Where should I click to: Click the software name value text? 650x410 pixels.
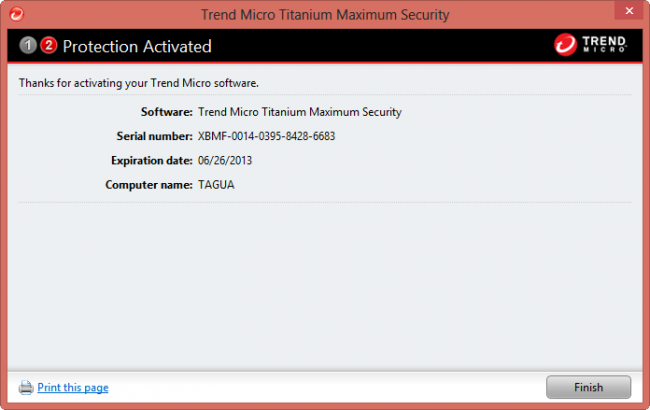click(300, 112)
